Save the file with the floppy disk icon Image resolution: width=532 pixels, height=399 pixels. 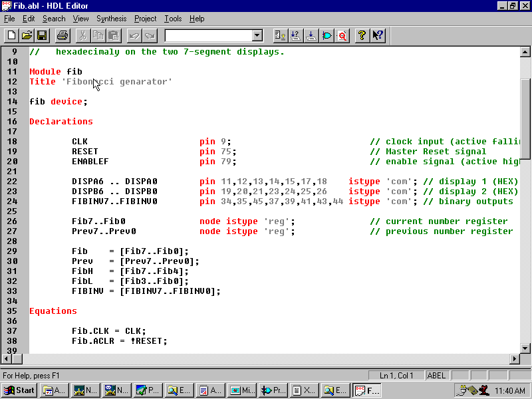41,35
